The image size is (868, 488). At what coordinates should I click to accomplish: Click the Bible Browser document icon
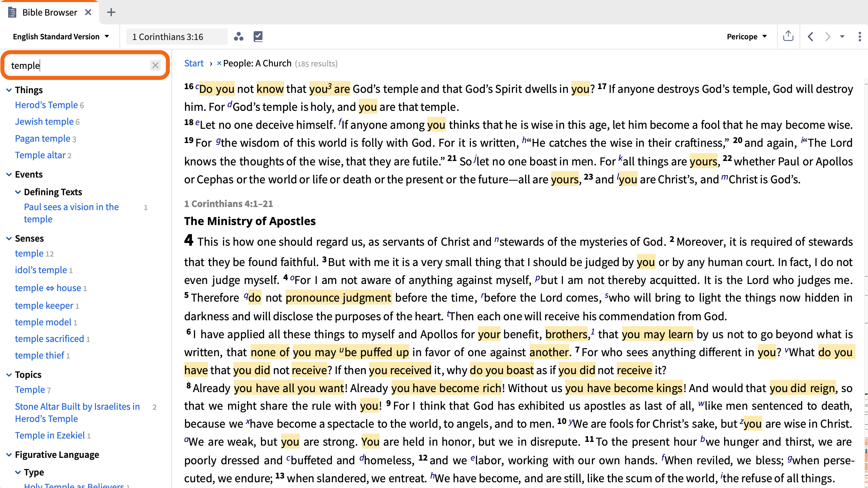12,13
